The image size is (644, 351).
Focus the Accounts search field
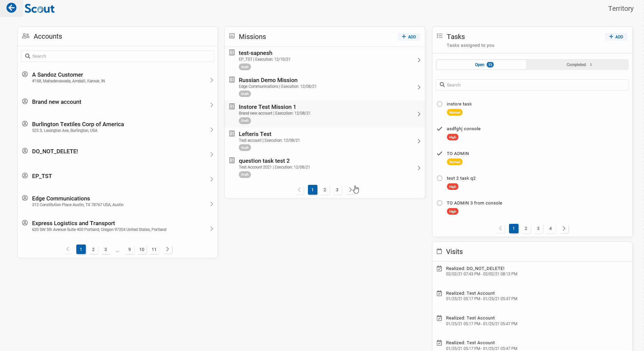point(118,56)
